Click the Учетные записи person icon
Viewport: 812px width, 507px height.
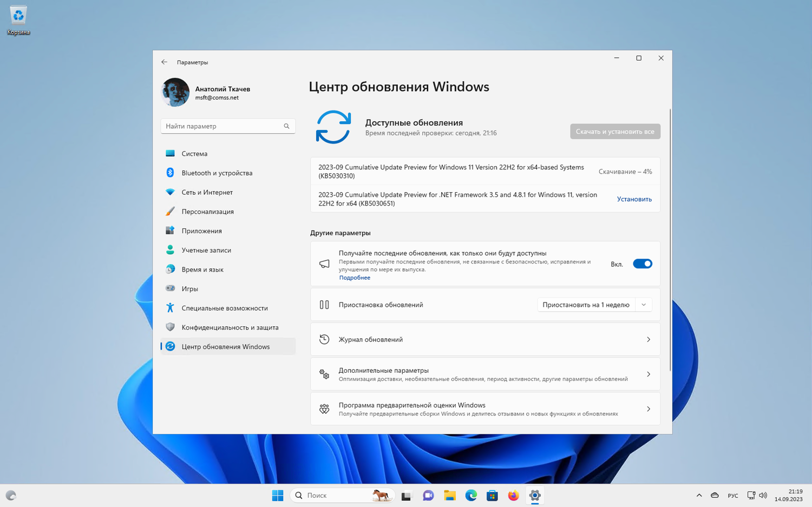coord(170,250)
